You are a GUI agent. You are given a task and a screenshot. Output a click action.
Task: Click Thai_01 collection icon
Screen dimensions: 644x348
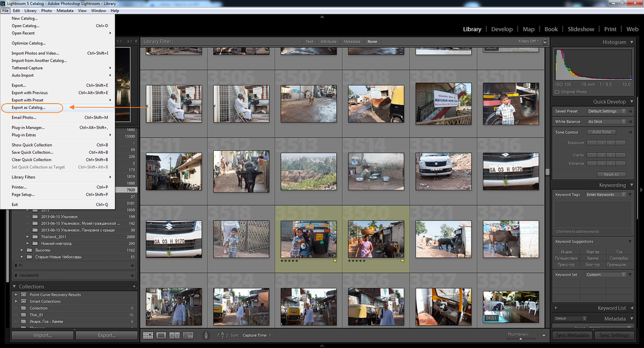[24, 315]
